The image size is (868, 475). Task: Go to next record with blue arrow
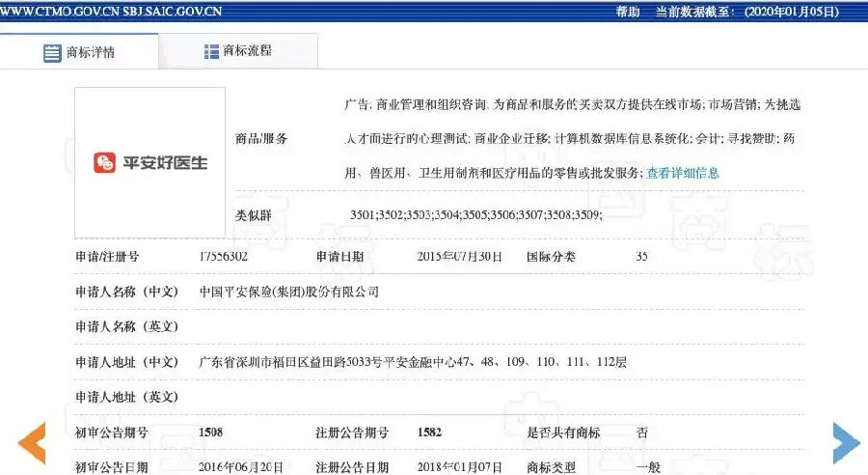pos(847,443)
